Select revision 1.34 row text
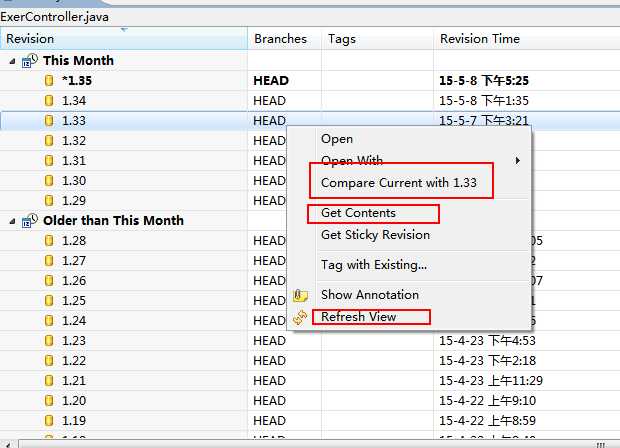 pos(74,101)
